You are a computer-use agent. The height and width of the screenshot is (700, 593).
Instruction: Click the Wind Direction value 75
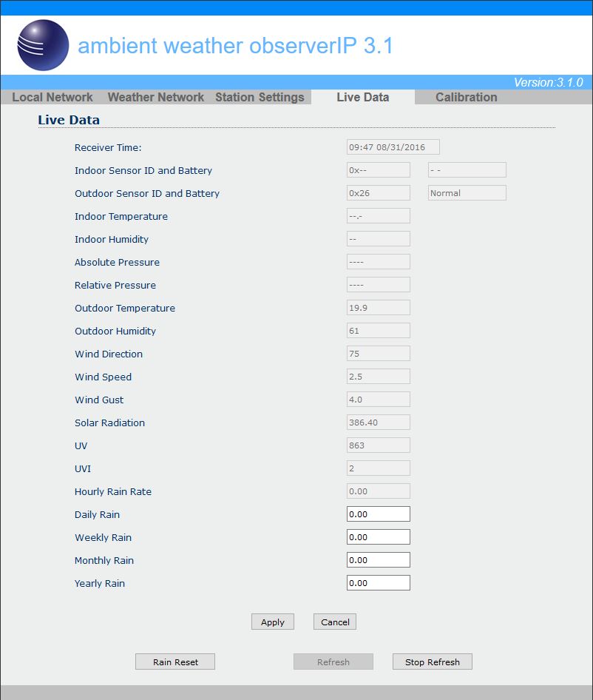point(379,354)
